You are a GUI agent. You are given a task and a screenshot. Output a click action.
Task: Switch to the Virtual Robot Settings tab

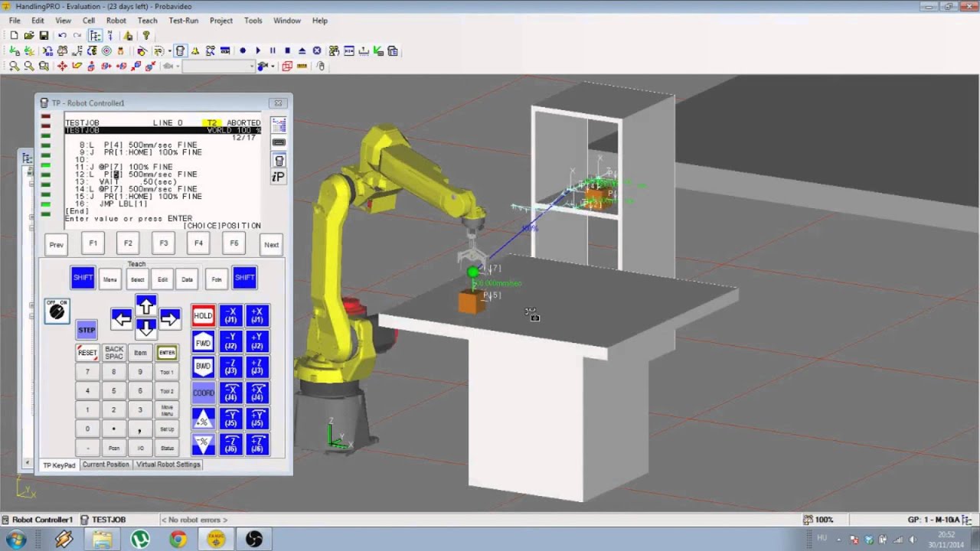168,465
